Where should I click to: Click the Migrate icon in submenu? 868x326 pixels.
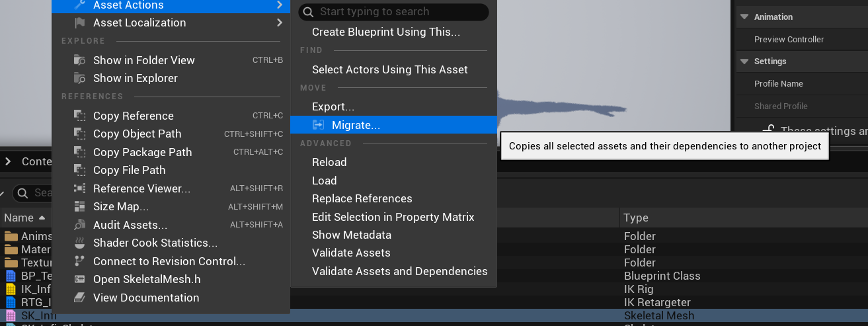tap(319, 125)
